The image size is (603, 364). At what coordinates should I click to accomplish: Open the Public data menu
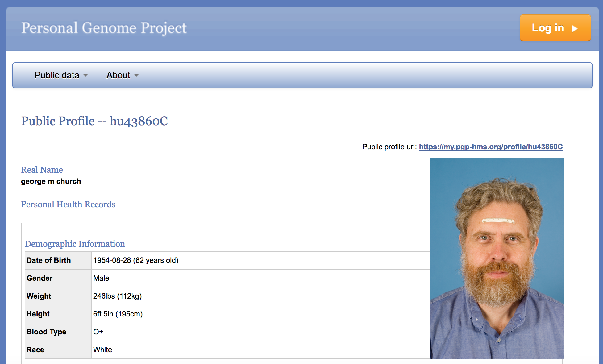point(61,75)
